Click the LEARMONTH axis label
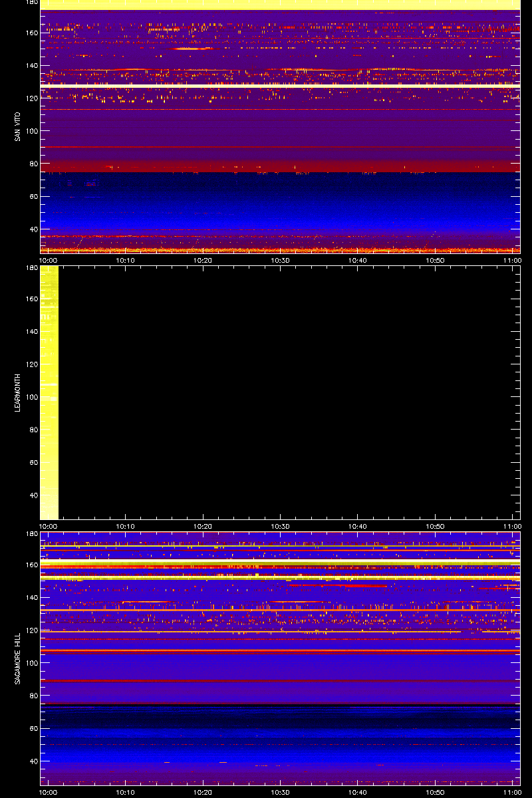532x798 pixels. (x=18, y=393)
